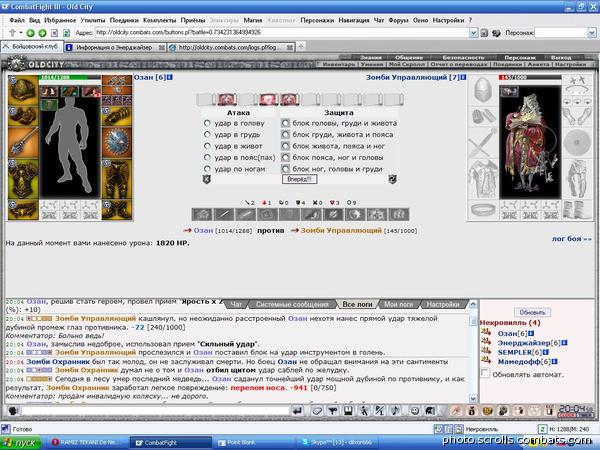600x450 pixels.
Task: Click Озан's round shield equipment slot
Action: pos(117,143)
